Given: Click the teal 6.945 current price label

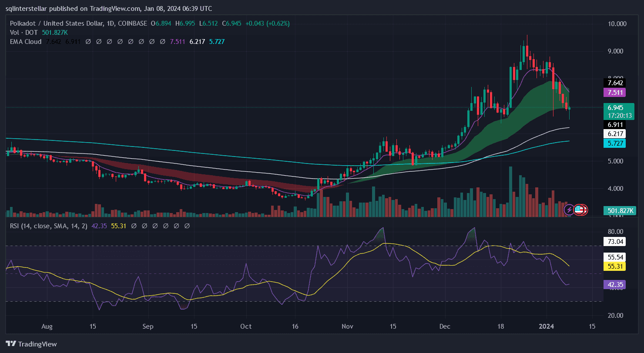Looking at the screenshot, I should pos(614,107).
